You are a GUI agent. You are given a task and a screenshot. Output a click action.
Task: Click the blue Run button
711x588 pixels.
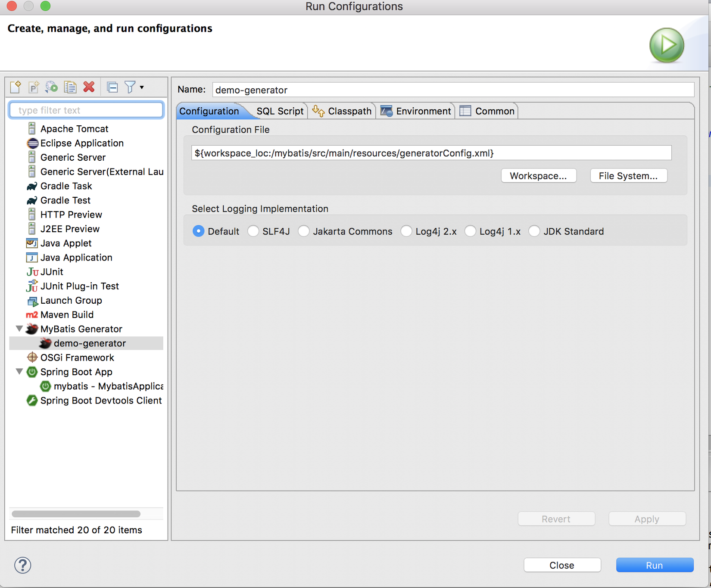point(655,565)
